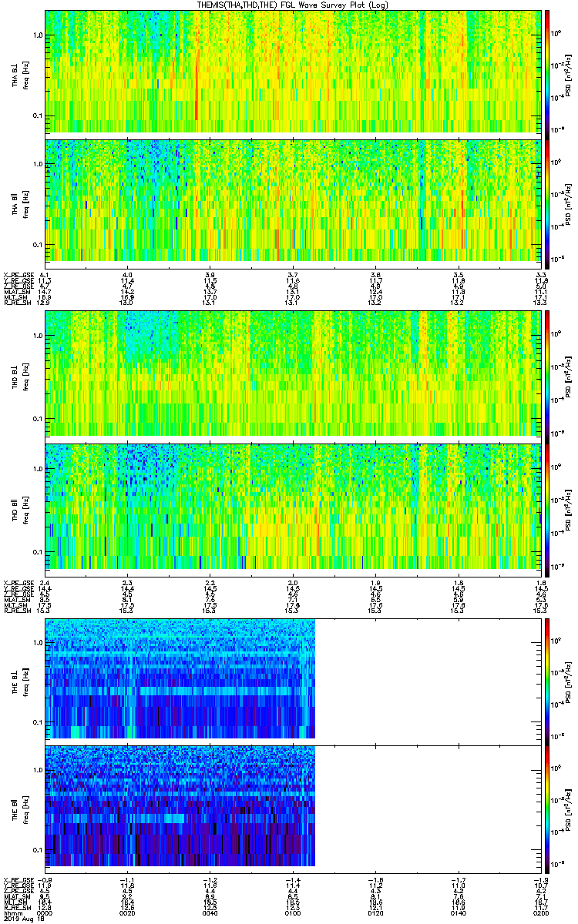Click the plot title 'THEMIS(THA,THD,THE) FGL Wave Survey Plot (Log)'
The image size is (578, 924).
pyautogui.click(x=294, y=5)
